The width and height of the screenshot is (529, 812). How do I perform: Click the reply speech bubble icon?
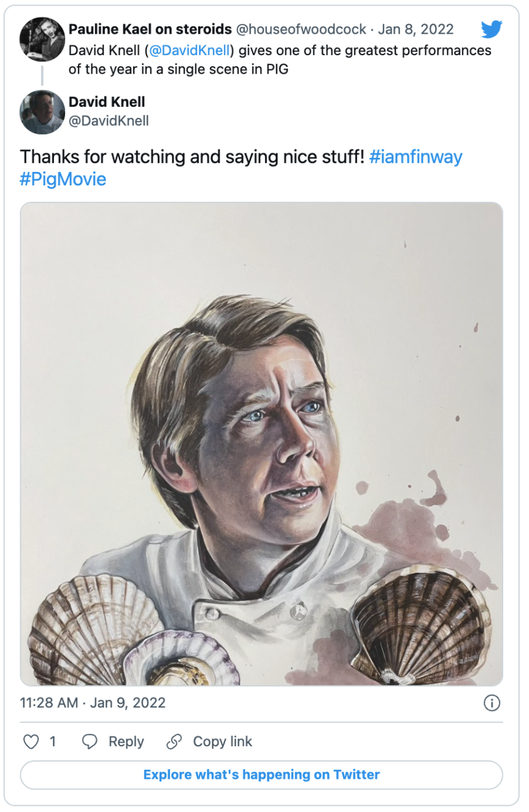coord(90,741)
